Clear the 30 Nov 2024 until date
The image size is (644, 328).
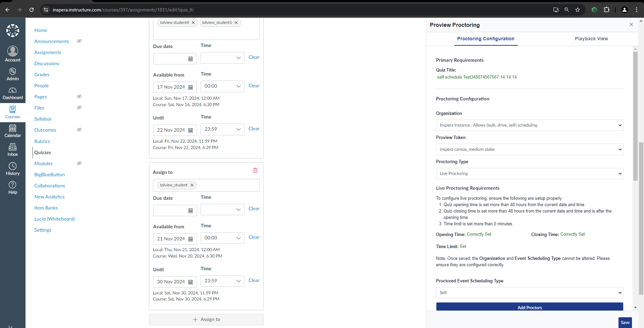tap(254, 280)
